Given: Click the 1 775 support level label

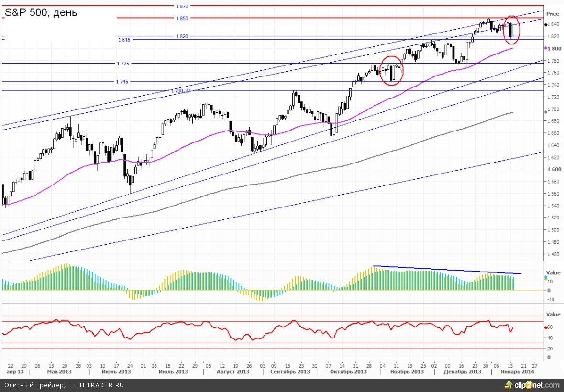Looking at the screenshot, I should click(122, 64).
